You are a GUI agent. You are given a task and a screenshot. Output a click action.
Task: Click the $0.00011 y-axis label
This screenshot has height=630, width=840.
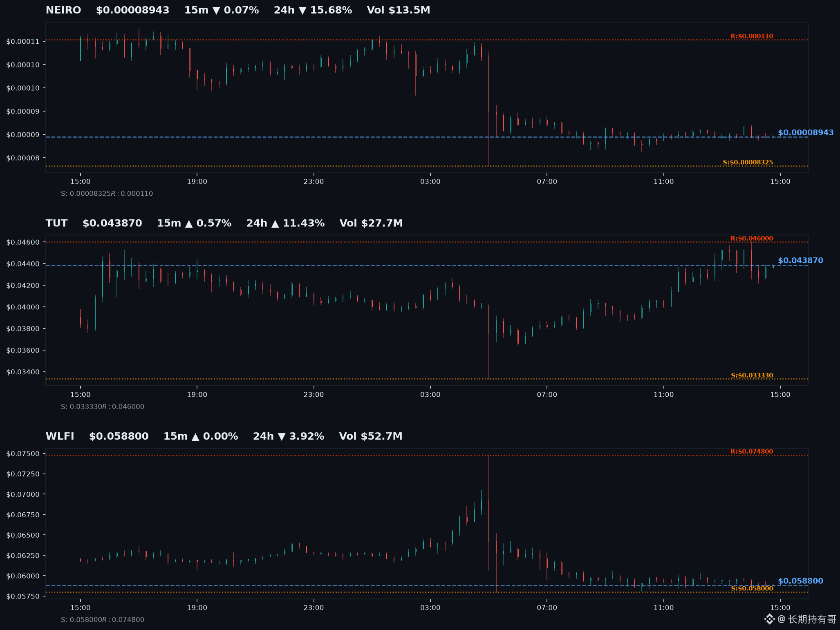point(23,41)
